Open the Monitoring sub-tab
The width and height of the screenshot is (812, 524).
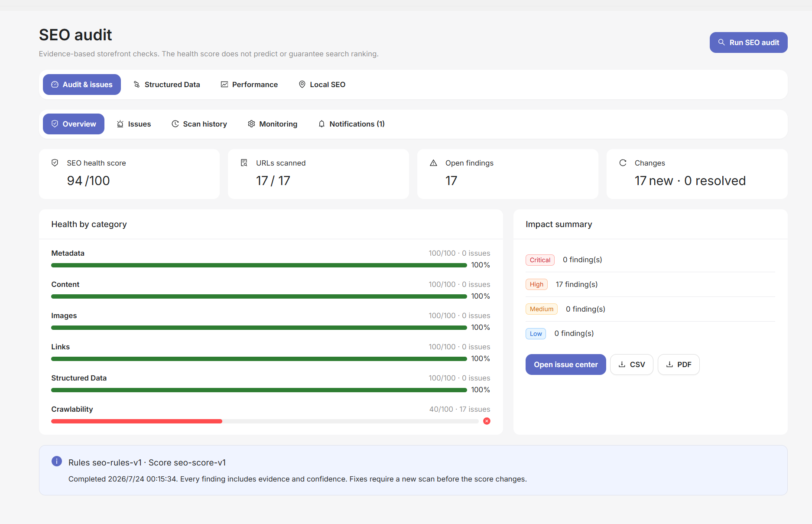pos(273,124)
